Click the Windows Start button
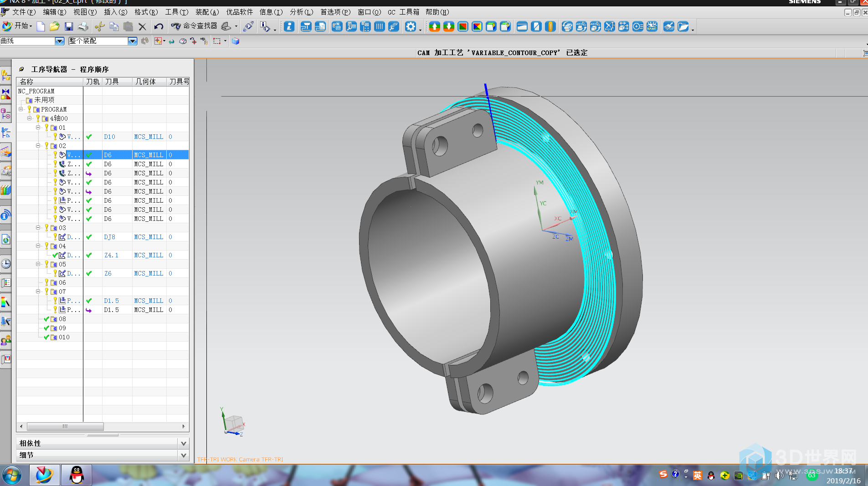Image resolution: width=868 pixels, height=486 pixels. 12,476
